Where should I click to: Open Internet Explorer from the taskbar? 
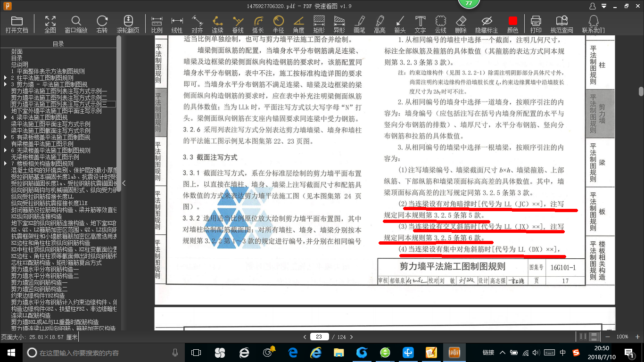[316, 352]
